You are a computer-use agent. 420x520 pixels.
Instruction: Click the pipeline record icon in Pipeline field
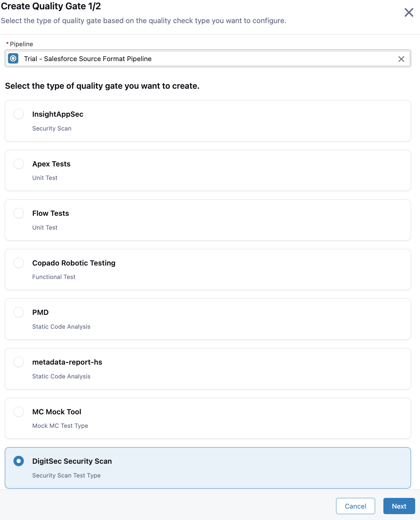click(x=13, y=58)
